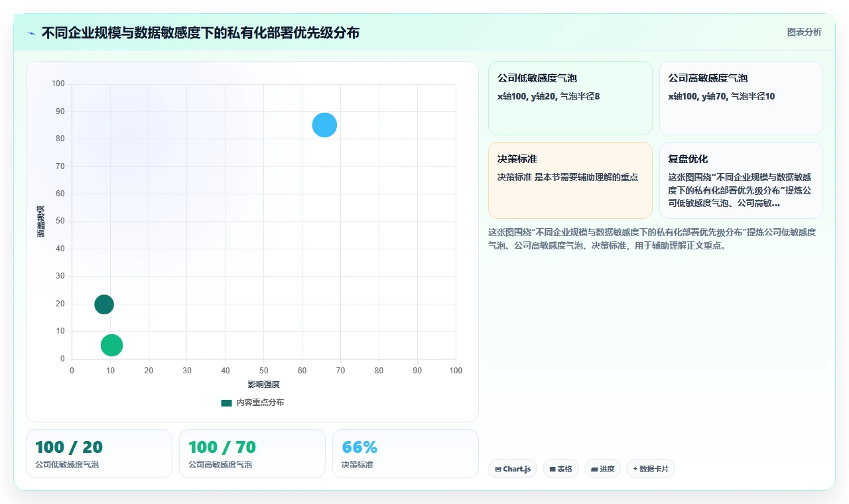Select the light blue bubble in chart
The width and height of the screenshot is (849, 504).
tap(324, 125)
